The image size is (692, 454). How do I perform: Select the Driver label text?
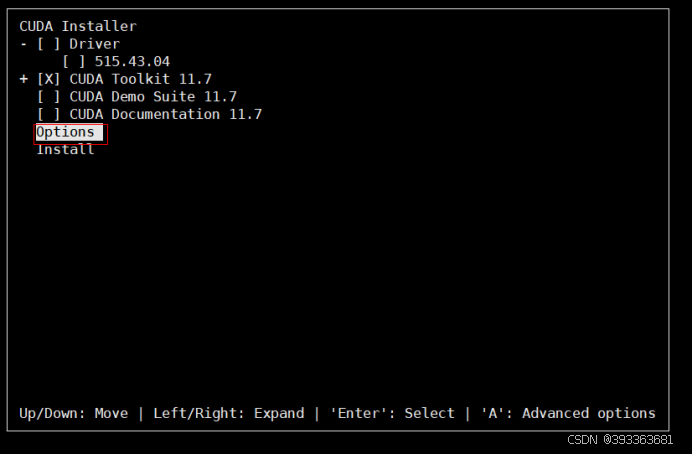point(94,44)
